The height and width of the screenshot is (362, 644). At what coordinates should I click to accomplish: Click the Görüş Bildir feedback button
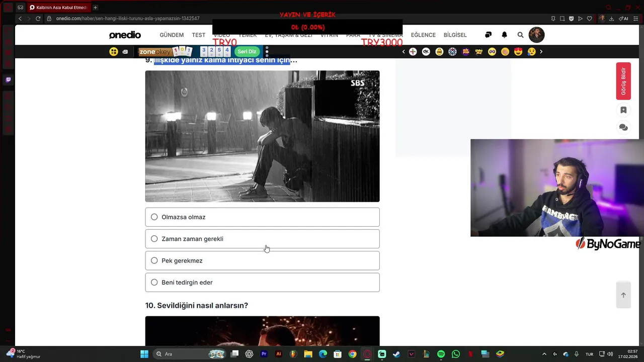pyautogui.click(x=623, y=81)
